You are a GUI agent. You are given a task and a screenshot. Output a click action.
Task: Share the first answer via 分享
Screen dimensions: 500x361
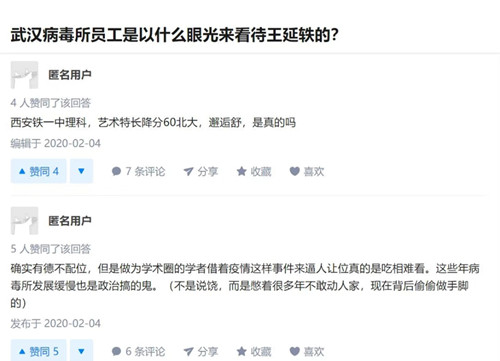201,171
